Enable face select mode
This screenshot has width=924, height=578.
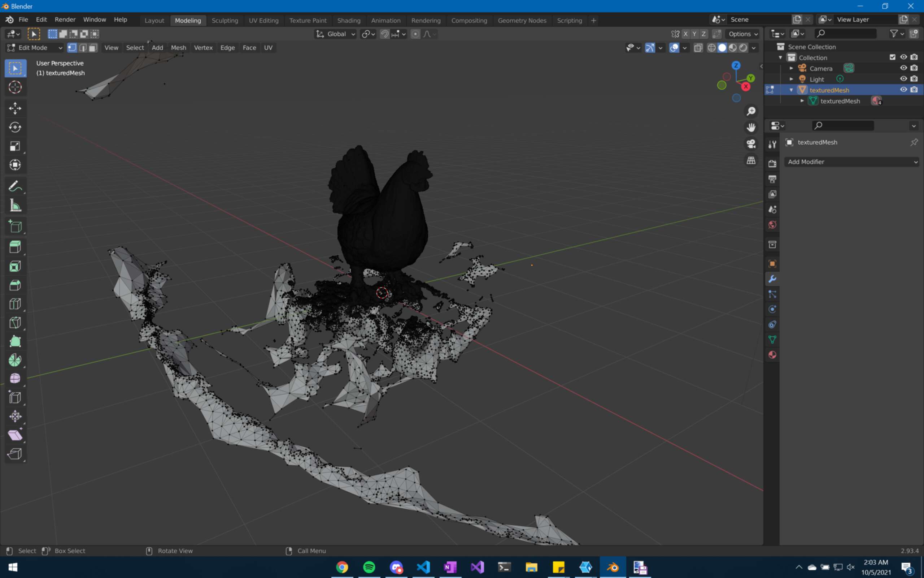pyautogui.click(x=93, y=48)
